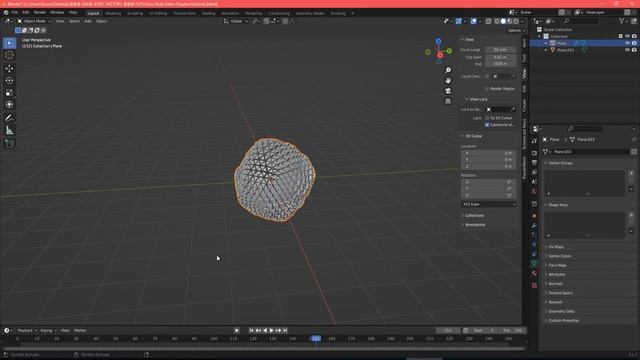The height and width of the screenshot is (360, 640).
Task: Open the Object Mode dropdown
Action: click(34, 21)
